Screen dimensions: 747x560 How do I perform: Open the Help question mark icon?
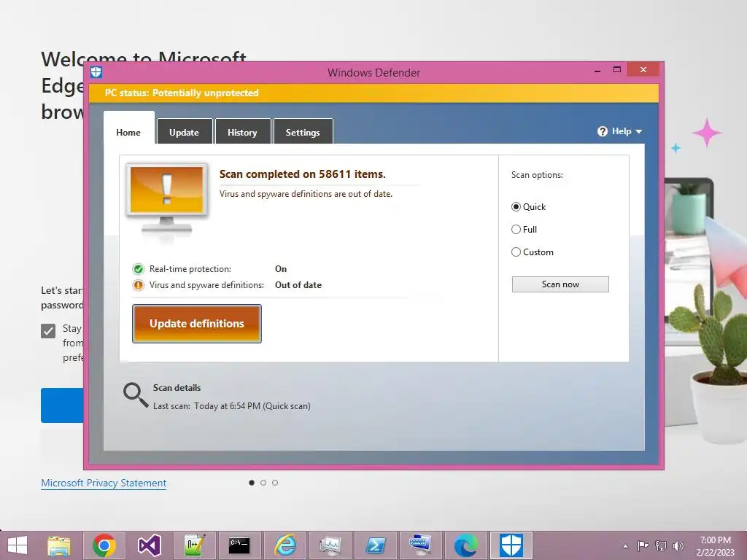coord(602,131)
